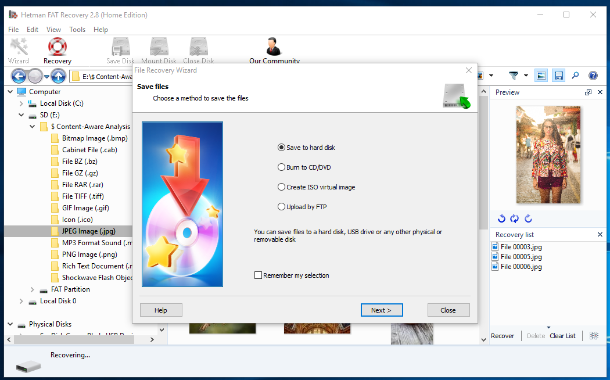Click the Help button in wizard
Image resolution: width=610 pixels, height=380 pixels.
point(161,310)
